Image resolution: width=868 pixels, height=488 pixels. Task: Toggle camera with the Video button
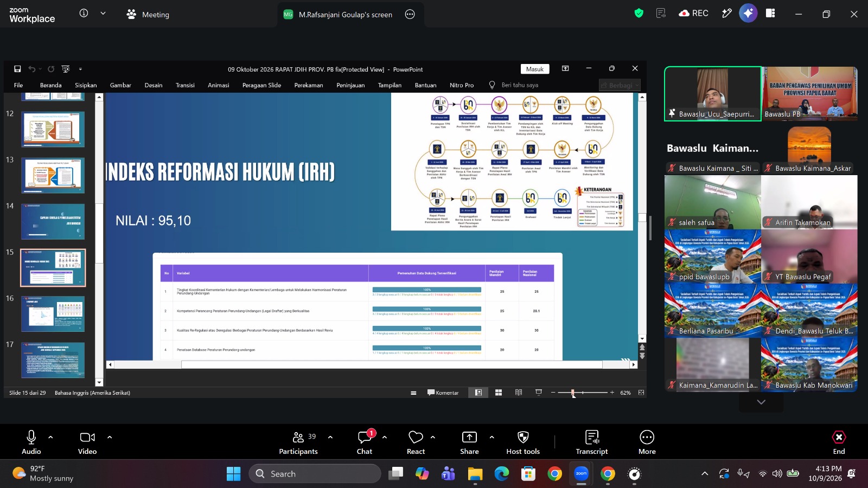[x=87, y=442]
